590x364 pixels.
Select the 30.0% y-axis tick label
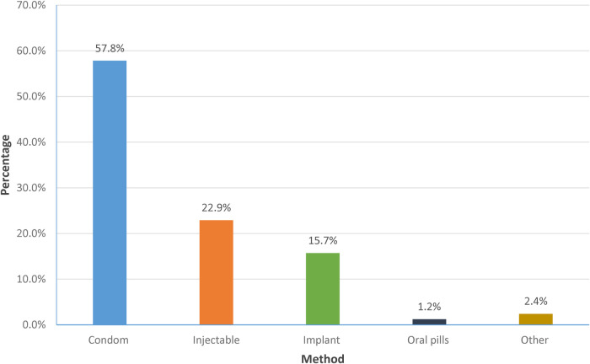click(31, 188)
